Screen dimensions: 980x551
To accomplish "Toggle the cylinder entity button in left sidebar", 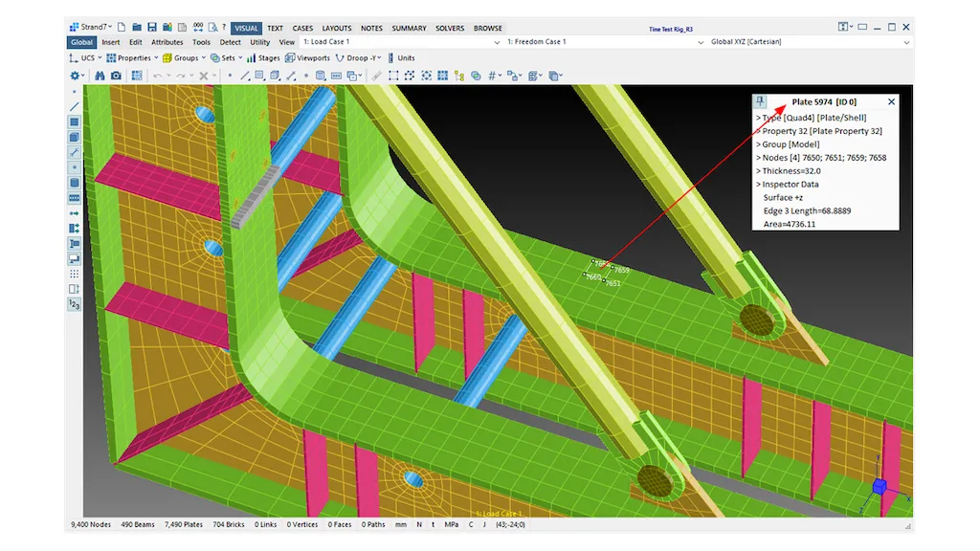I will (75, 183).
